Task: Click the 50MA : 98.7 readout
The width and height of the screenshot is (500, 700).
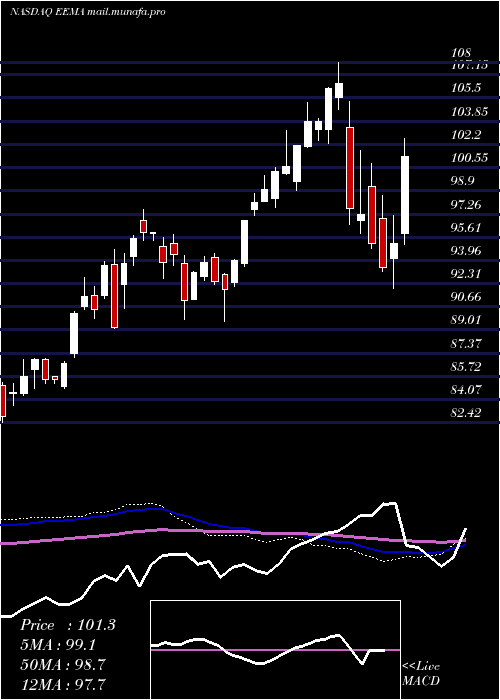Action: click(63, 664)
